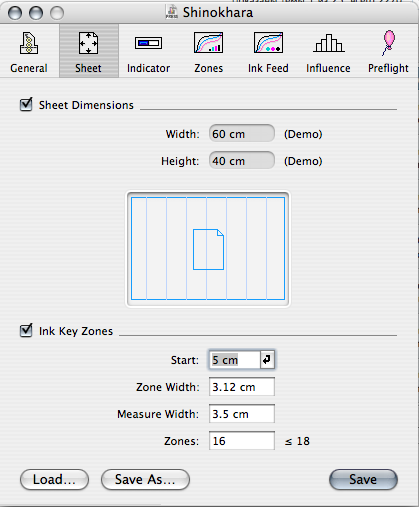Image resolution: width=419 pixels, height=507 pixels.
Task: Click the Shinokhara title bar document icon
Action: [x=172, y=12]
